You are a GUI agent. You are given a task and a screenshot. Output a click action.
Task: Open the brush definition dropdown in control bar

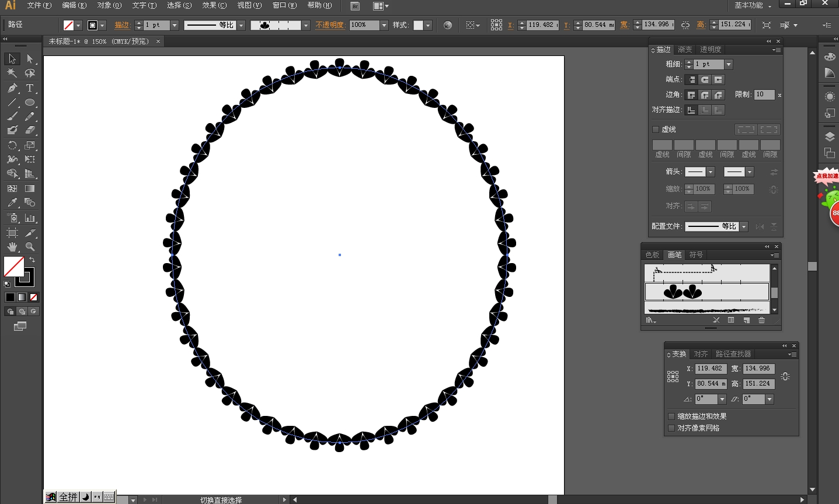pos(305,25)
